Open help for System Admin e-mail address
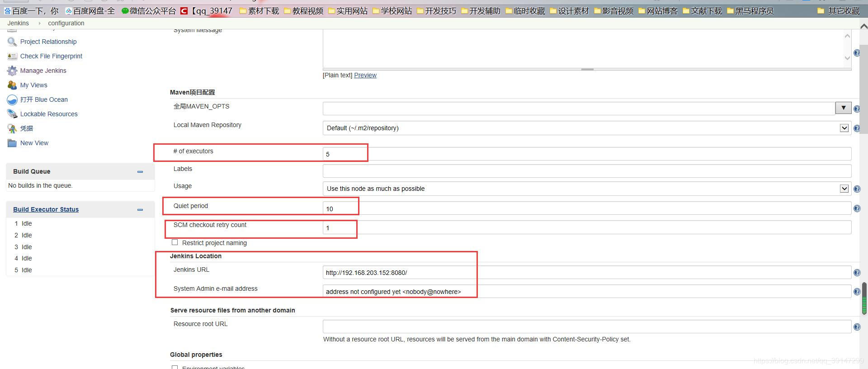Viewport: 868px width, 369px height. 857,292
